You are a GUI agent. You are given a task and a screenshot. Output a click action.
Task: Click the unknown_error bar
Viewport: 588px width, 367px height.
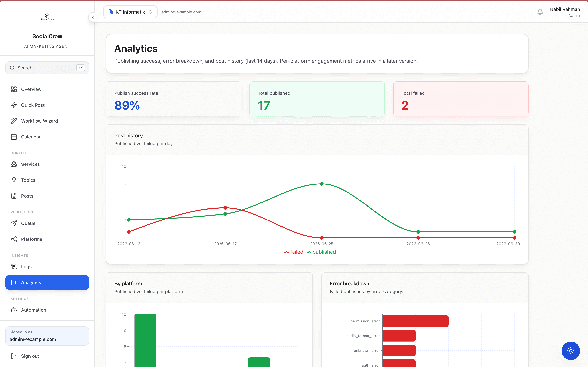point(399,350)
